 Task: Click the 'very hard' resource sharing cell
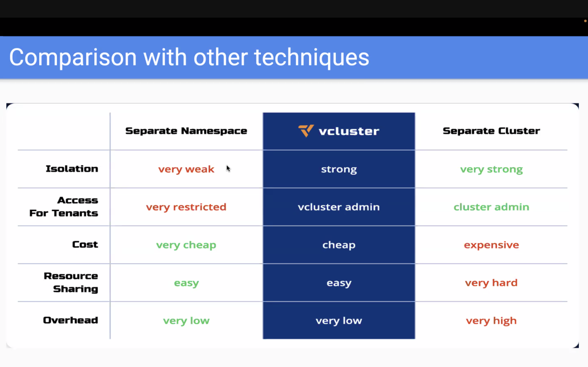coord(491,283)
